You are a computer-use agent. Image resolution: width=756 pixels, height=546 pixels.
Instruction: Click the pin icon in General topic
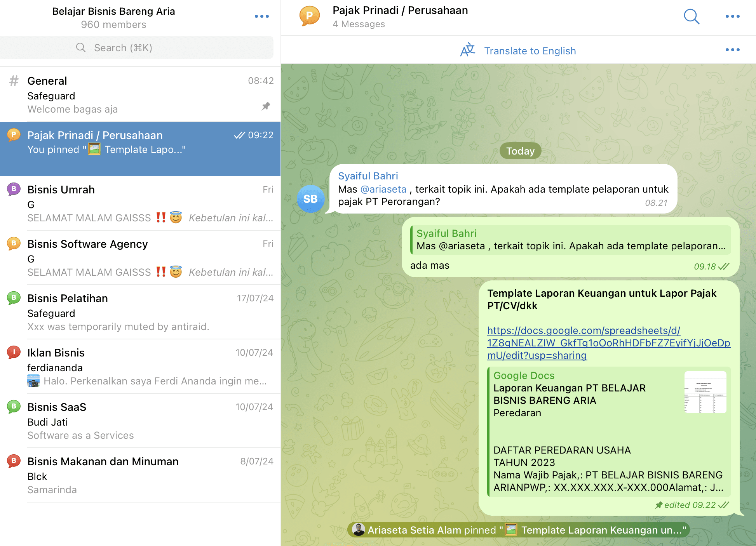click(266, 106)
